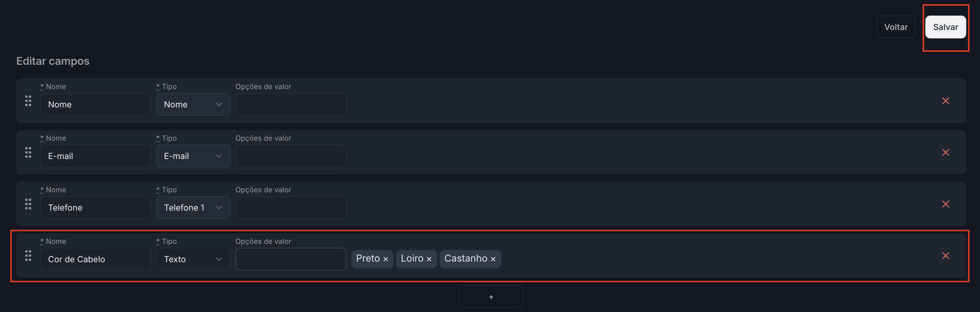This screenshot has height=312, width=980.
Task: Delete the Cor de Cabelo field row
Action: [945, 256]
